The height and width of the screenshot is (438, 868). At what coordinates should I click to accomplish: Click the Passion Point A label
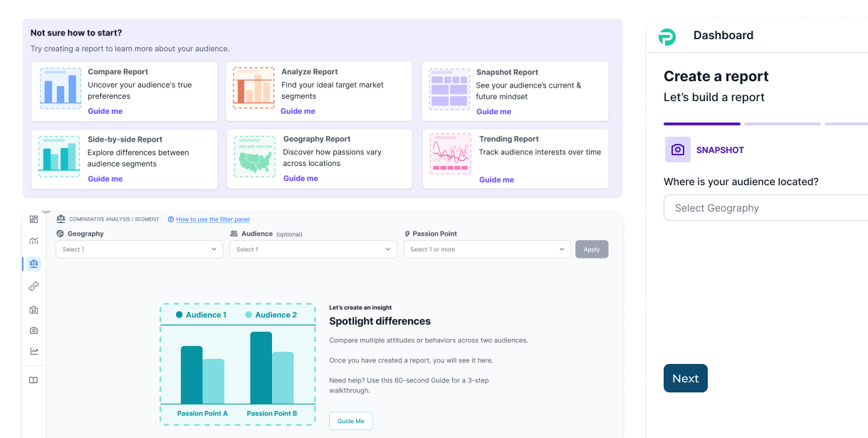[203, 413]
